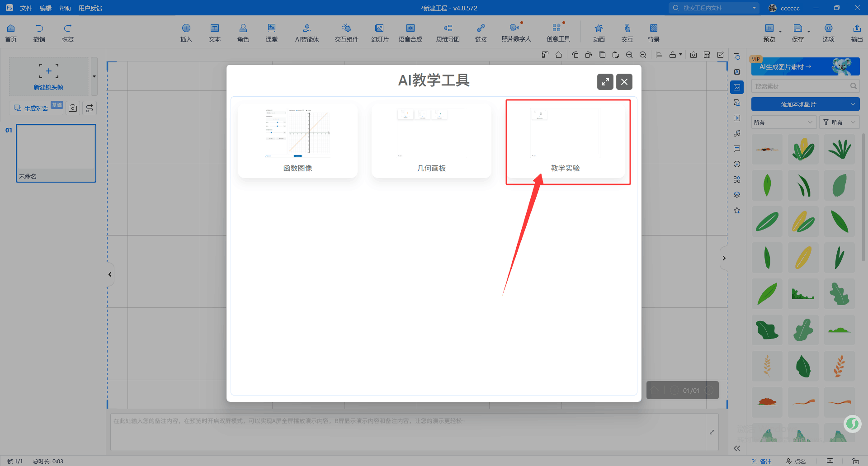Collapse the left frame panel arrow
Screen dimensions: 868x466
point(110,274)
